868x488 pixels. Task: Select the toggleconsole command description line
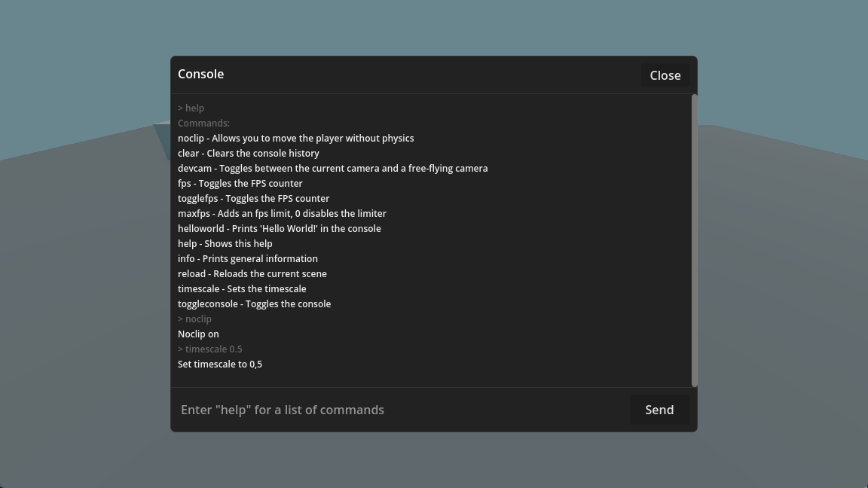254,303
